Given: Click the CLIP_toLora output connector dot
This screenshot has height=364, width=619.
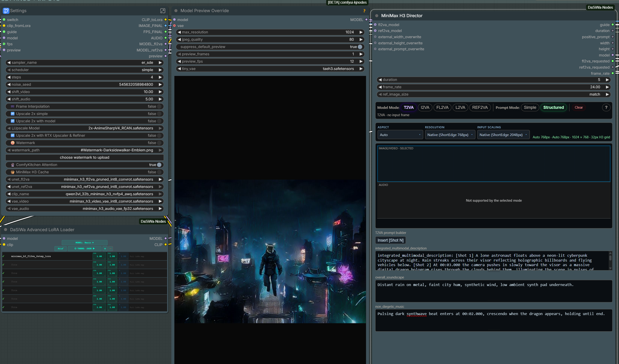Looking at the screenshot, I should tap(165, 20).
